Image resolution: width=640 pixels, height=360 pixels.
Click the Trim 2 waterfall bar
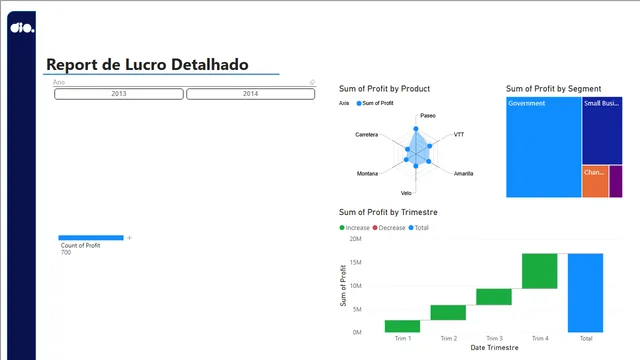pos(448,313)
